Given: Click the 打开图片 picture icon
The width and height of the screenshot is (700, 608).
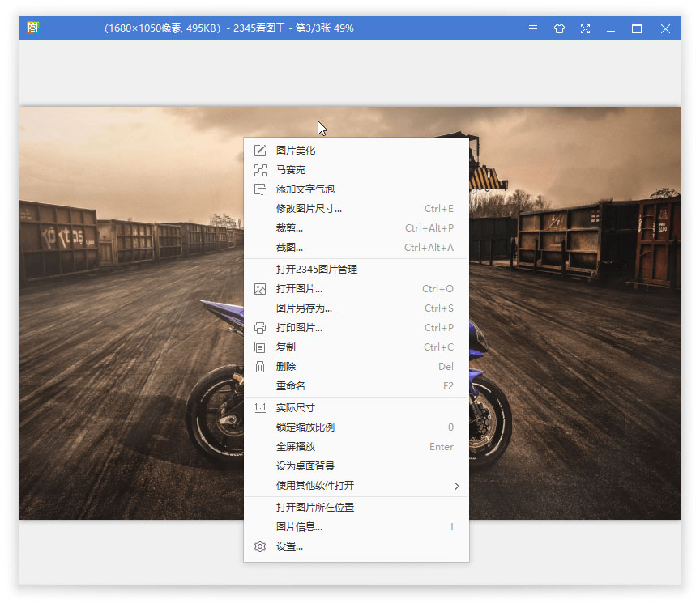Looking at the screenshot, I should coord(259,288).
